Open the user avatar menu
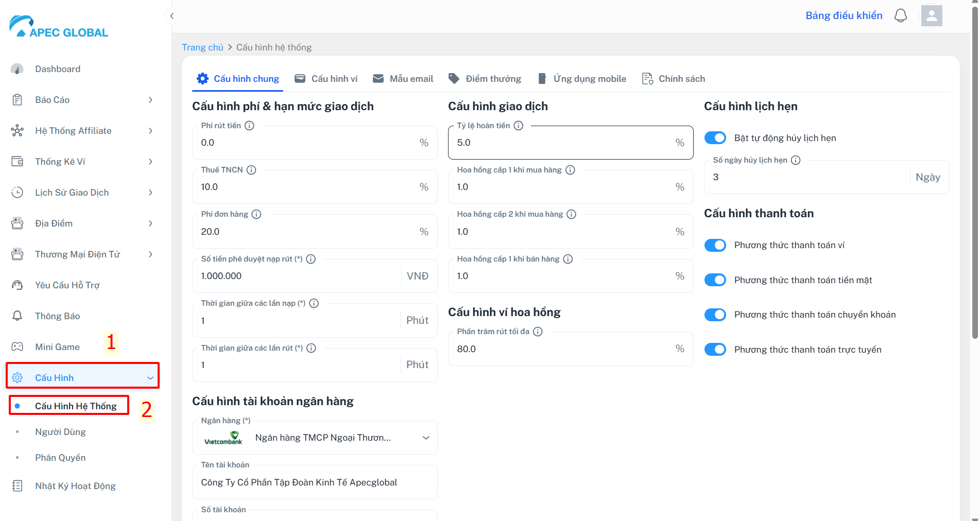The height and width of the screenshot is (521, 980). tap(932, 15)
